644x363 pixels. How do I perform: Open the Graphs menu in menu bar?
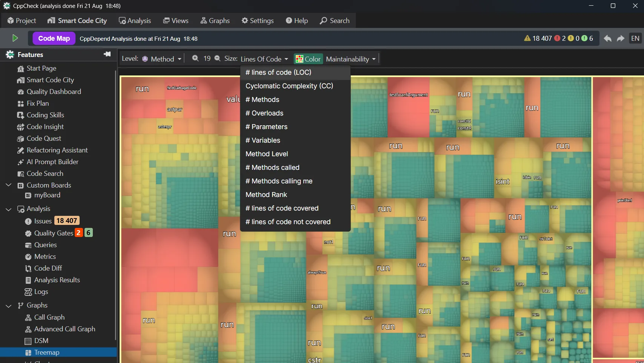coord(215,20)
